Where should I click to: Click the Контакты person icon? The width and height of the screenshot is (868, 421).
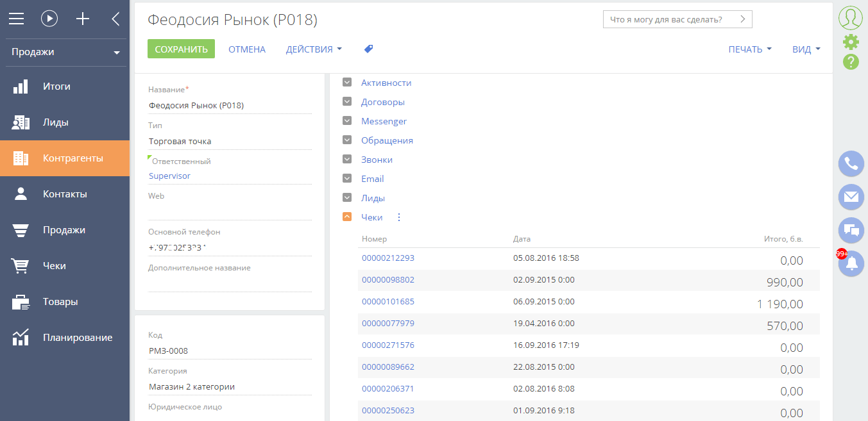(x=21, y=194)
